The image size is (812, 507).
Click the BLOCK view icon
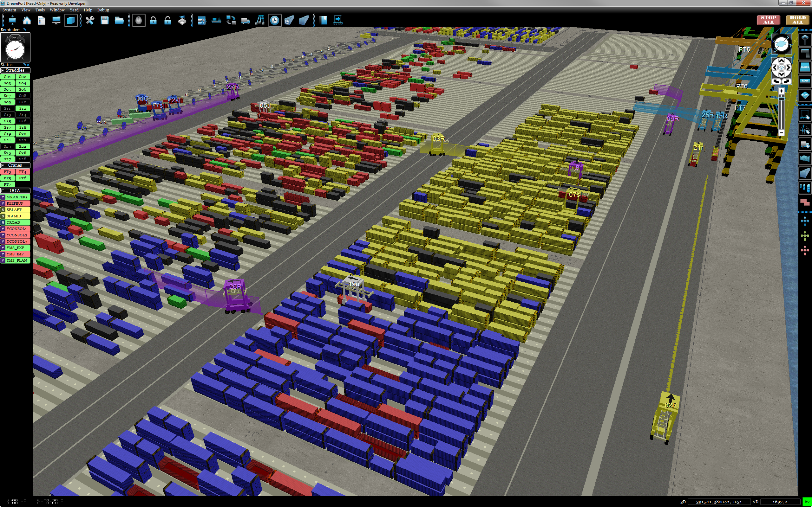tap(805, 67)
